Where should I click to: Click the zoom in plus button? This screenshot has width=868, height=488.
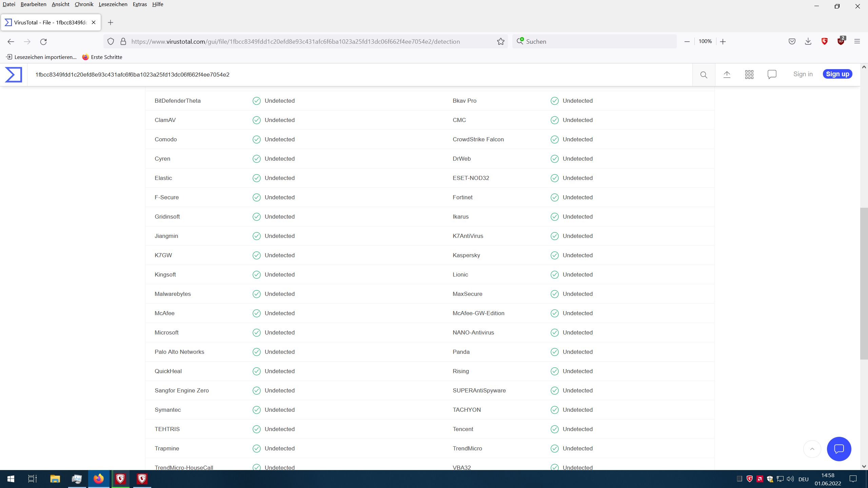coord(723,41)
